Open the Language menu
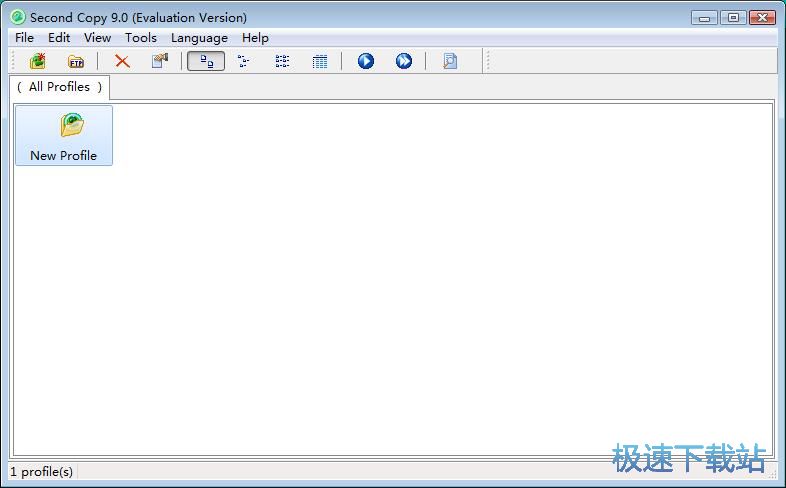This screenshot has height=488, width=786. coord(199,38)
